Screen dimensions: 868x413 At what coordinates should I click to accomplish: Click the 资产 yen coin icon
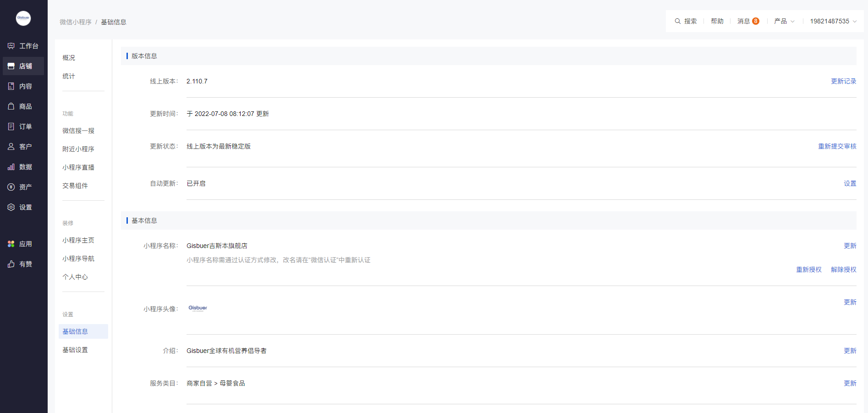(x=11, y=187)
